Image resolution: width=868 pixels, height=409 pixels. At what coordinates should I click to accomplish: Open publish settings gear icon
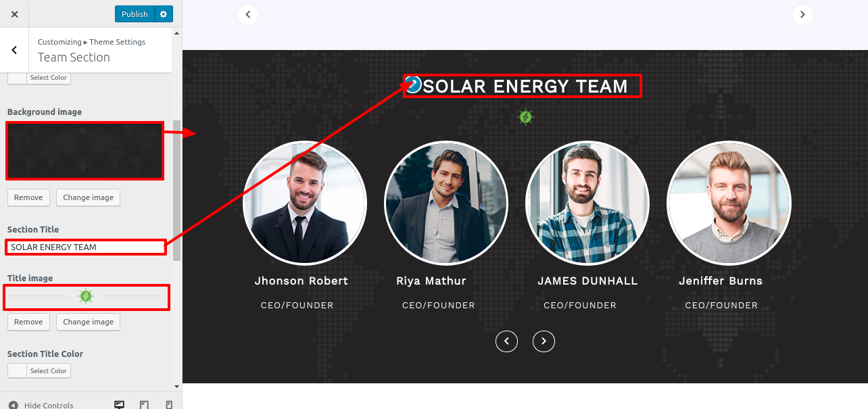[x=164, y=14]
